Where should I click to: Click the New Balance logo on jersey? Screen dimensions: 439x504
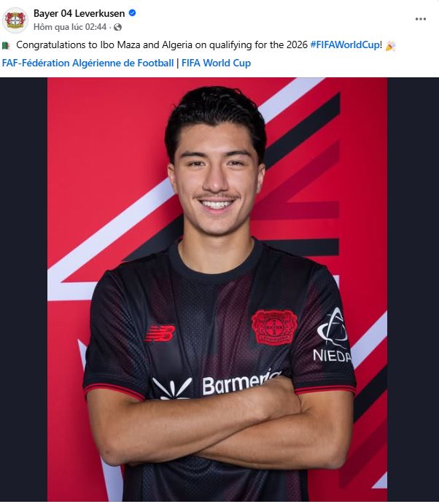point(160,333)
